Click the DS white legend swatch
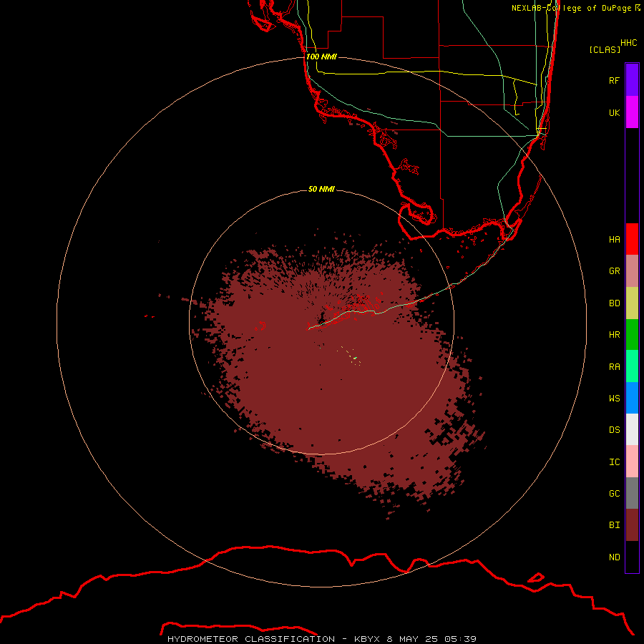Screen dimensions: 644x644 [x=632, y=429]
